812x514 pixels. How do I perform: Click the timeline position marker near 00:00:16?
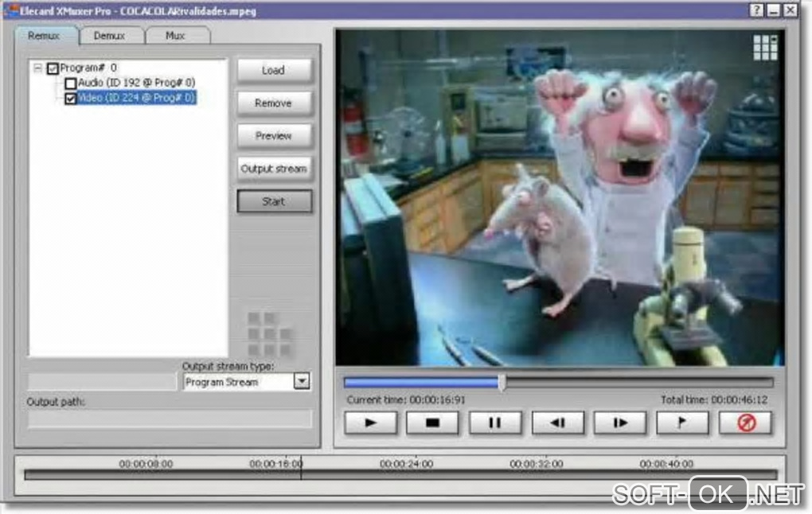[302, 469]
